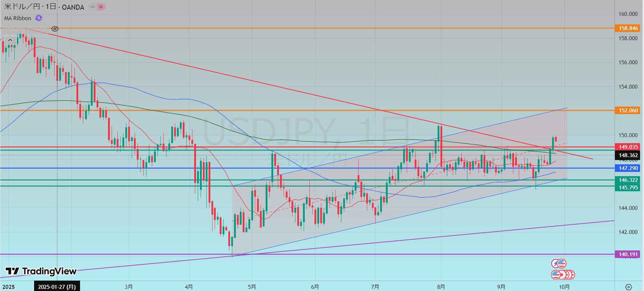Image resolution: width=644 pixels, height=291 pixels.
Task: Toggle the crossed-out eye visibility icon
Action: [55, 29]
